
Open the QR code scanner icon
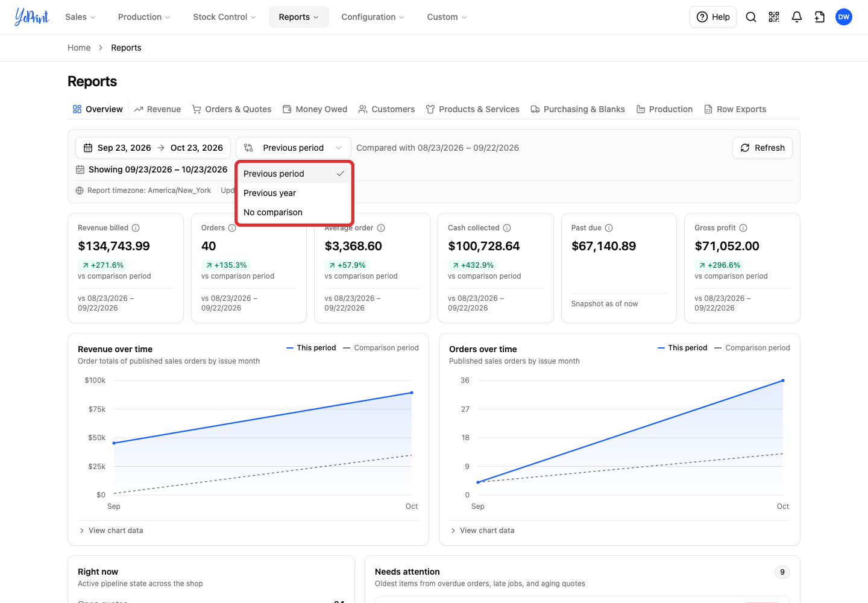click(774, 17)
